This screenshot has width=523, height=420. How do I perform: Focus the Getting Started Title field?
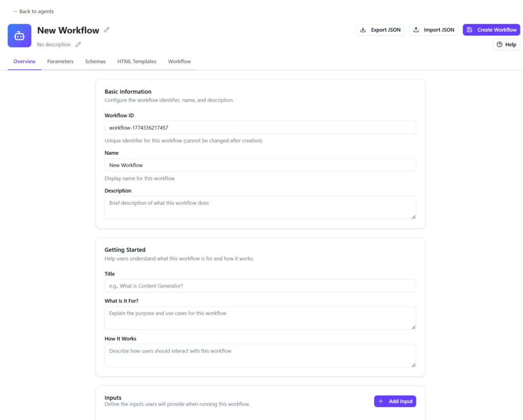260,286
